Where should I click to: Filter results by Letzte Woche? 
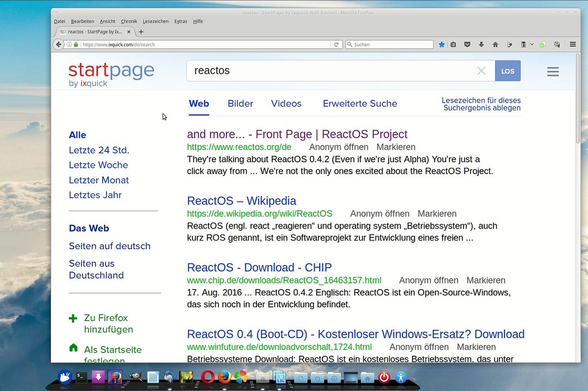point(98,165)
